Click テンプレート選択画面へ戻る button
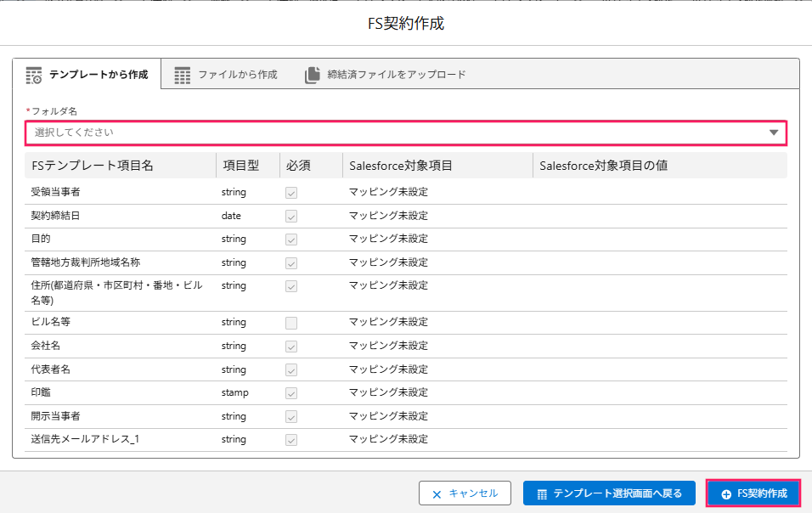Screen dimensions: 812x513 tap(609, 493)
